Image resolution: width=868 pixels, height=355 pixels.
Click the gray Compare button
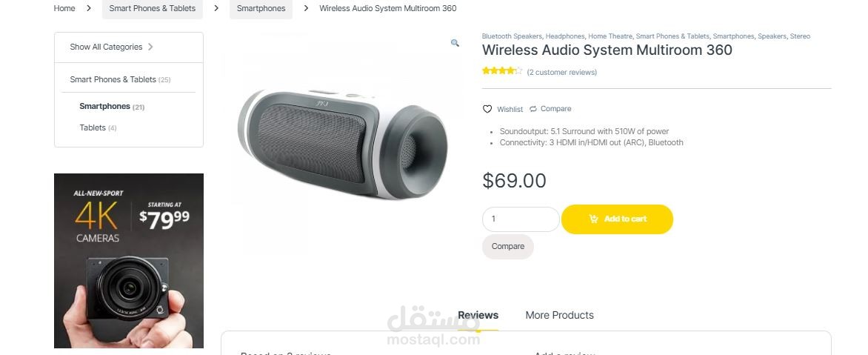pos(507,247)
